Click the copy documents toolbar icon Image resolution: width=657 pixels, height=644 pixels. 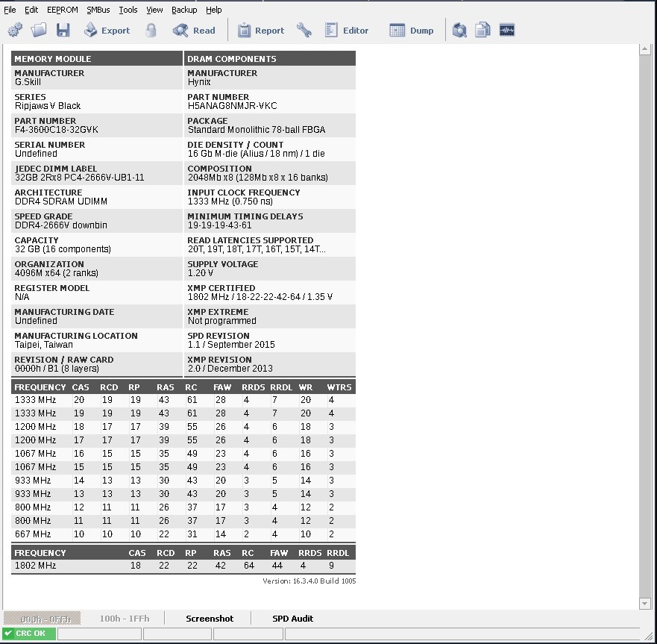(482, 30)
